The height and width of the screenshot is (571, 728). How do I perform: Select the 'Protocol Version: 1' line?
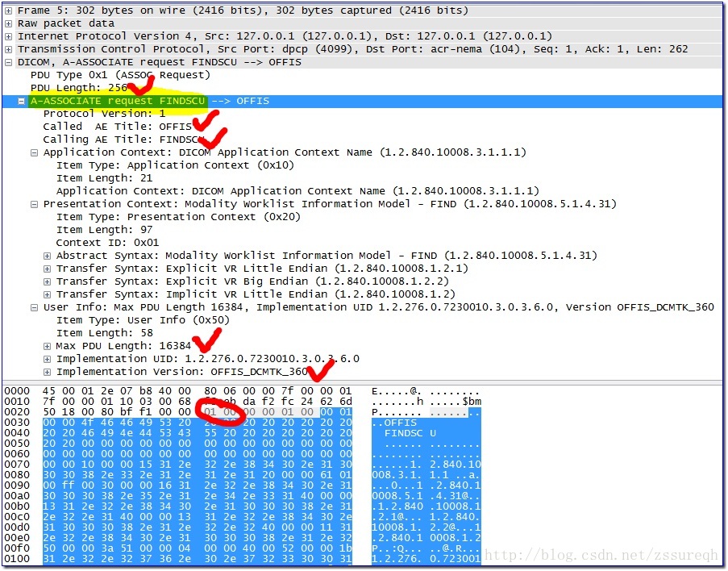click(x=105, y=114)
